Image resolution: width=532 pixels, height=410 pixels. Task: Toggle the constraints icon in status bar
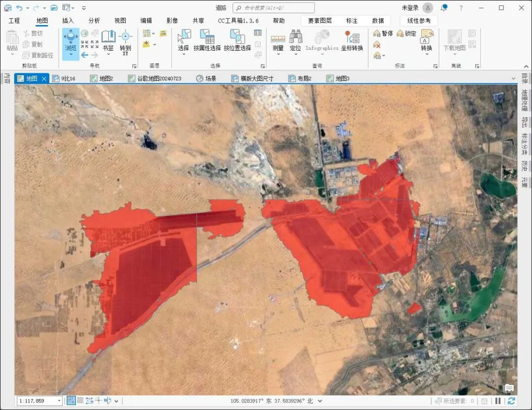coord(90,401)
